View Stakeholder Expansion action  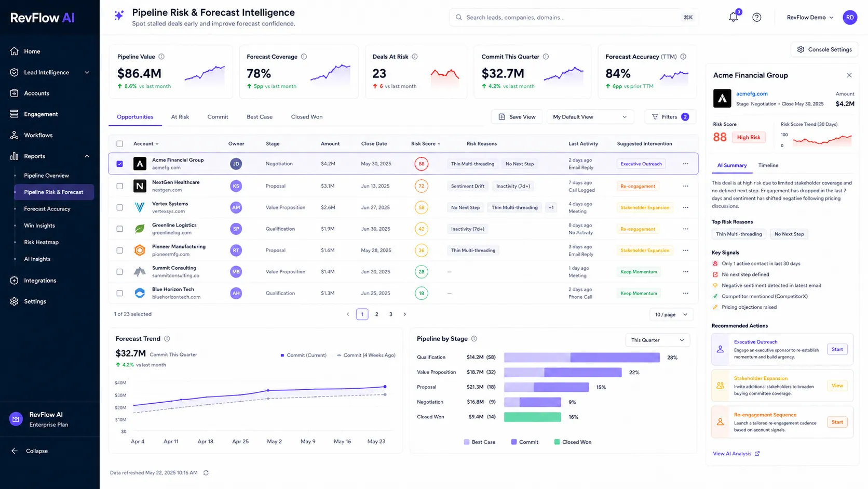pyautogui.click(x=837, y=386)
